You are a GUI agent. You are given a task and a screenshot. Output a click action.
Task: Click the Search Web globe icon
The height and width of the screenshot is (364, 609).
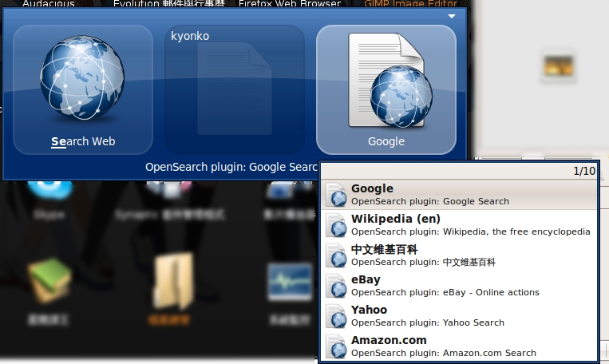(82, 77)
